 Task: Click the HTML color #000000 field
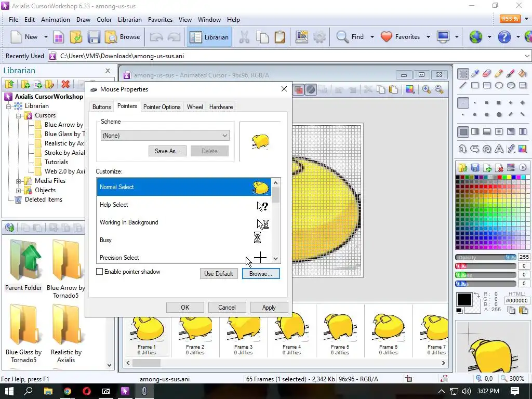pyautogui.click(x=516, y=300)
